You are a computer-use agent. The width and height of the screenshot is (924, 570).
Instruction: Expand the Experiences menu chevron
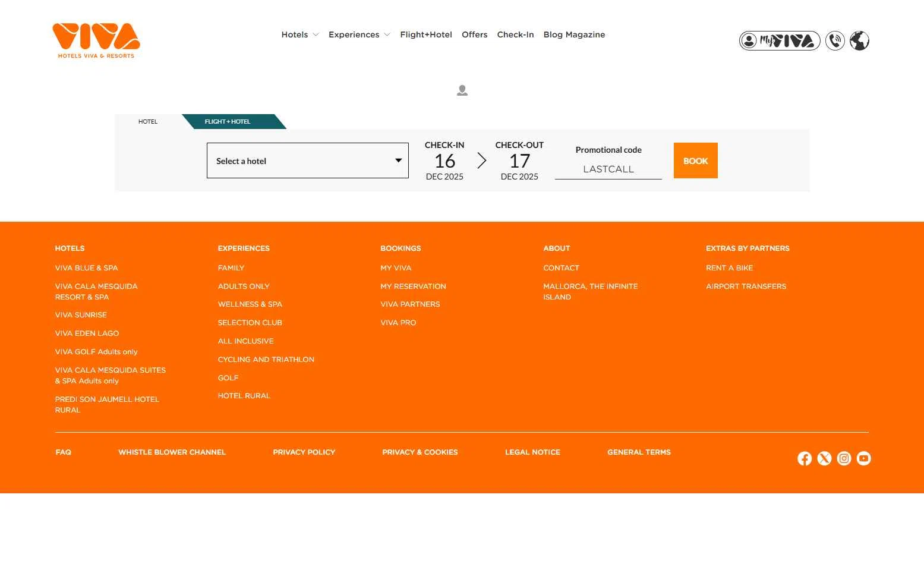click(387, 35)
